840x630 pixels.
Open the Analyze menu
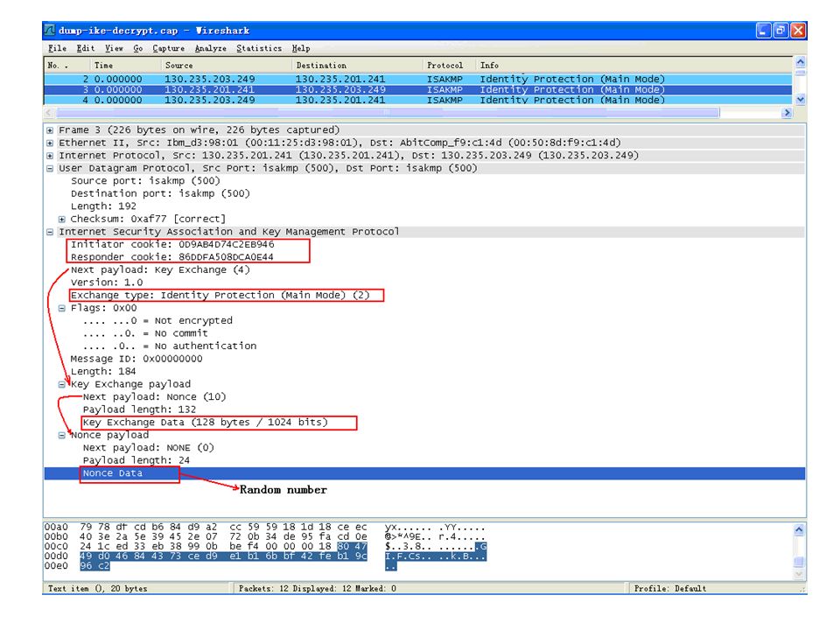tap(210, 48)
